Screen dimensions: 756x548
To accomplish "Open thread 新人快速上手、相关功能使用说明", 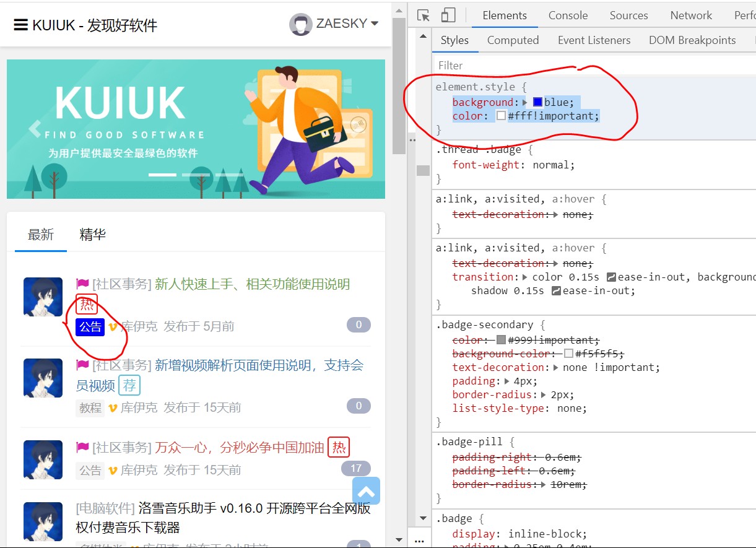I will pyautogui.click(x=252, y=284).
